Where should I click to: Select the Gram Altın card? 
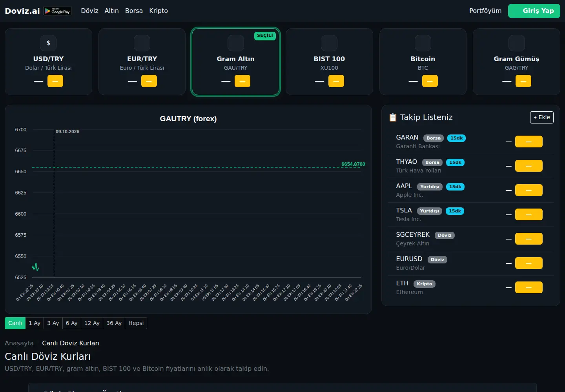(235, 62)
